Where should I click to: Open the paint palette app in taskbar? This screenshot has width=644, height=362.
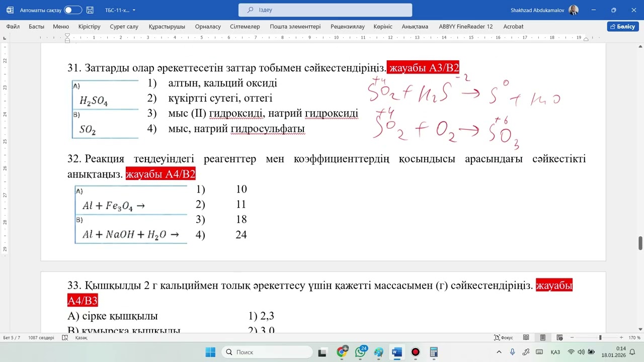[x=379, y=352]
